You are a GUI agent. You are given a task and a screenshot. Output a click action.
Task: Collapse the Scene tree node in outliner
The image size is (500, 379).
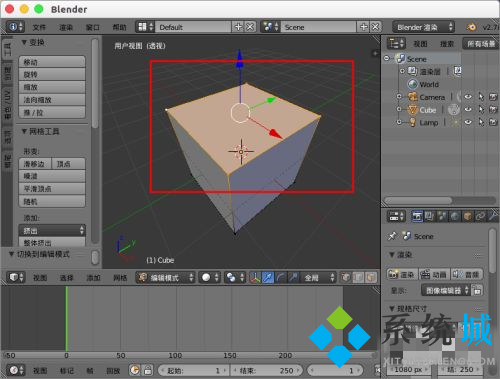tap(387, 58)
